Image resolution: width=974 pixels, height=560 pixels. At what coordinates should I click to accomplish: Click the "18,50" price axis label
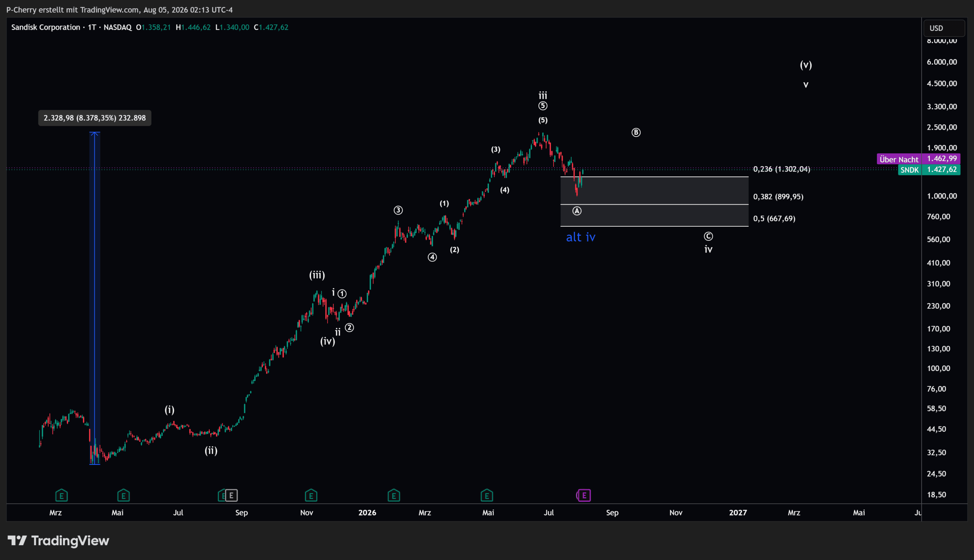(x=936, y=495)
